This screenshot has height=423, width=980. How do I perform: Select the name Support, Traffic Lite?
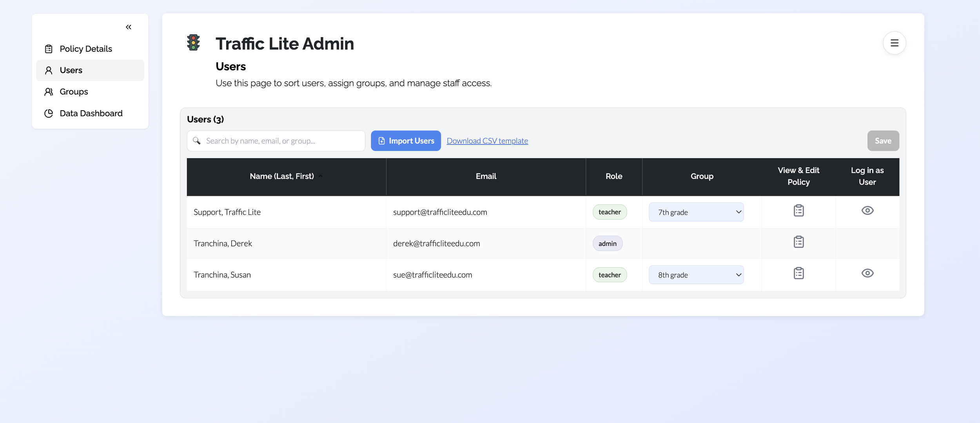pos(227,212)
